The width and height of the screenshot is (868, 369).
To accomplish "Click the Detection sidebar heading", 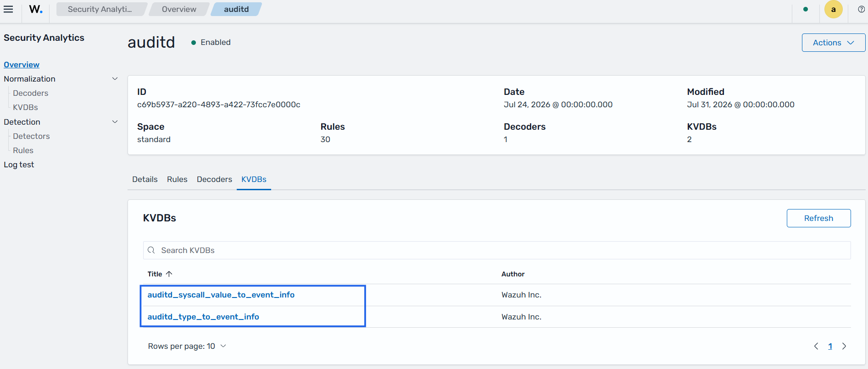I will pyautogui.click(x=22, y=122).
